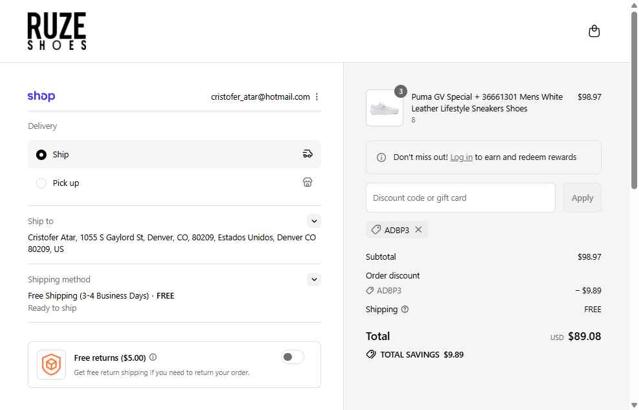Open account options menu next to email
This screenshot has height=410, width=639.
[317, 97]
